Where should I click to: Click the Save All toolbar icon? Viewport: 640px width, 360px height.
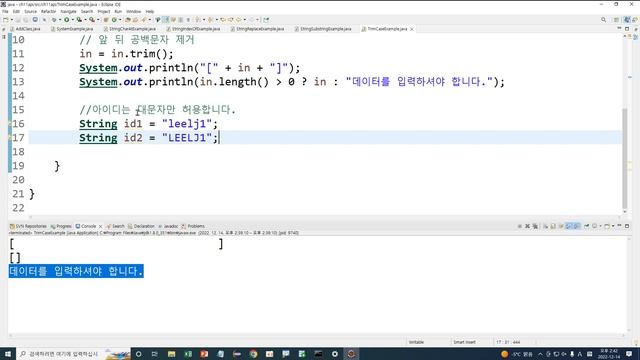(x=26, y=20)
